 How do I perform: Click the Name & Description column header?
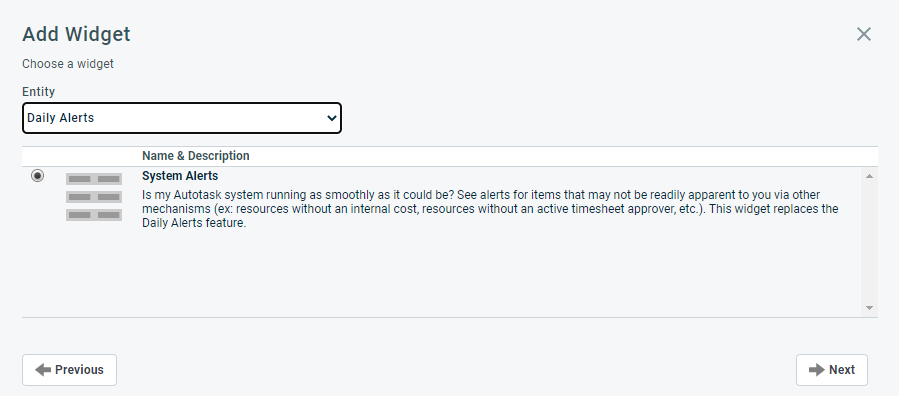(x=196, y=156)
